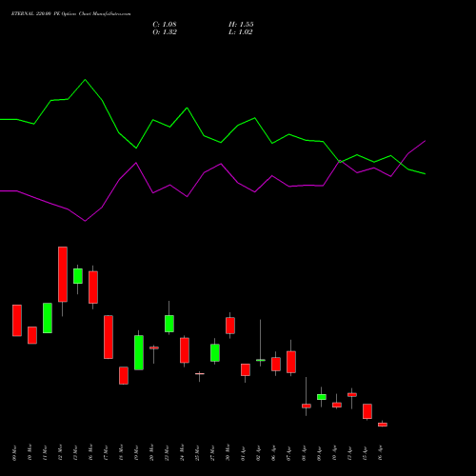476x476 pixels.
Task: Select the low value L: 1.02
Action: tap(241, 32)
